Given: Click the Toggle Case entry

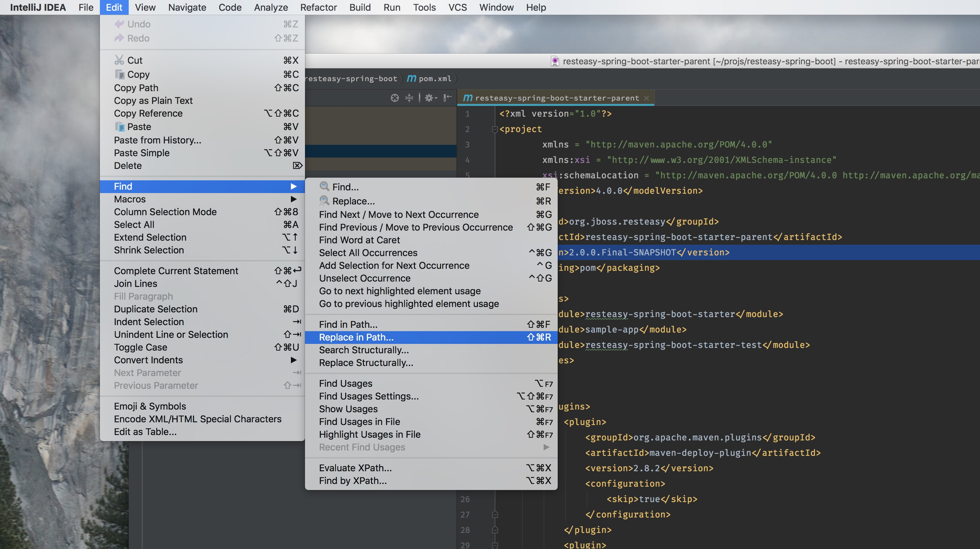Looking at the screenshot, I should pos(140,347).
